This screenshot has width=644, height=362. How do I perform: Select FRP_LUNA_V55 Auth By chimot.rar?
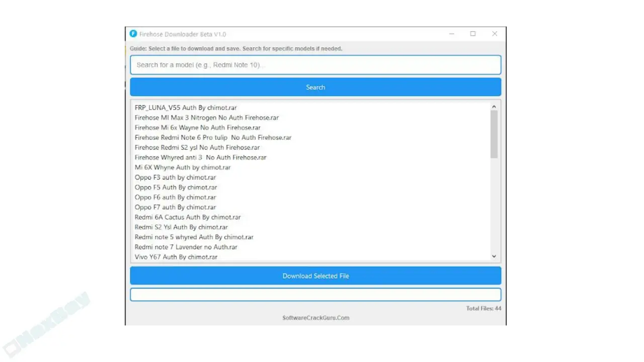186,108
